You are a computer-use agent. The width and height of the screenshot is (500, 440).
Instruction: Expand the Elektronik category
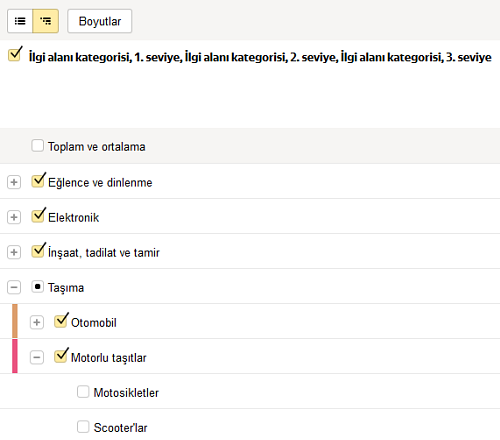(x=14, y=217)
